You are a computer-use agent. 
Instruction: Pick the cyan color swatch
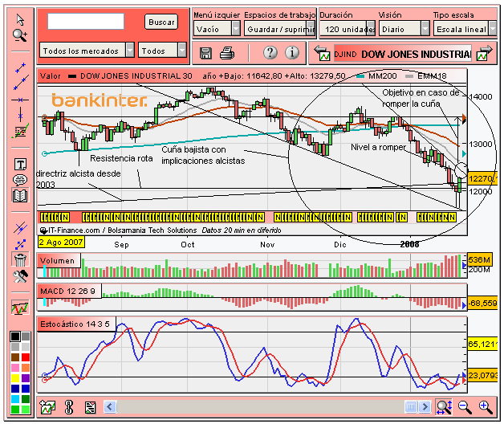[x=14, y=399]
